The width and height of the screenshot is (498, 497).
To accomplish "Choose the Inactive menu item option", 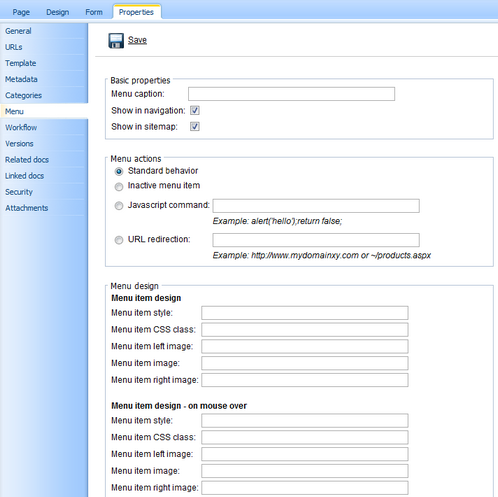I will point(119,186).
